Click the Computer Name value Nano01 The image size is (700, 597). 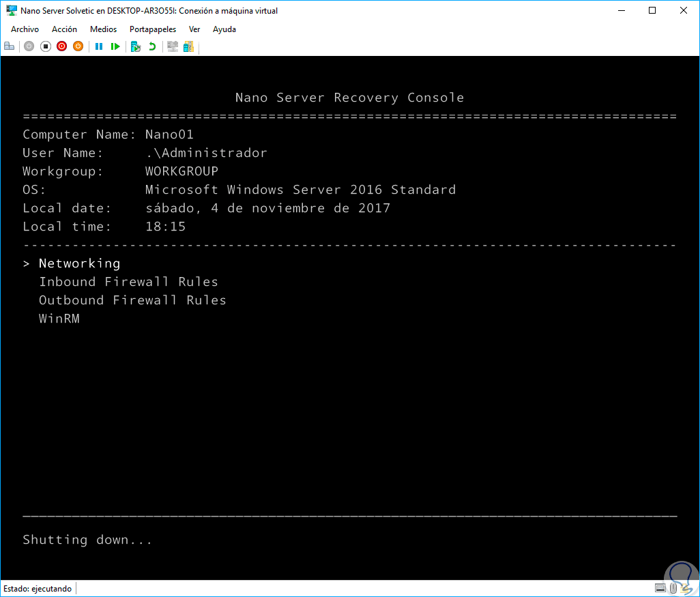[x=169, y=134]
